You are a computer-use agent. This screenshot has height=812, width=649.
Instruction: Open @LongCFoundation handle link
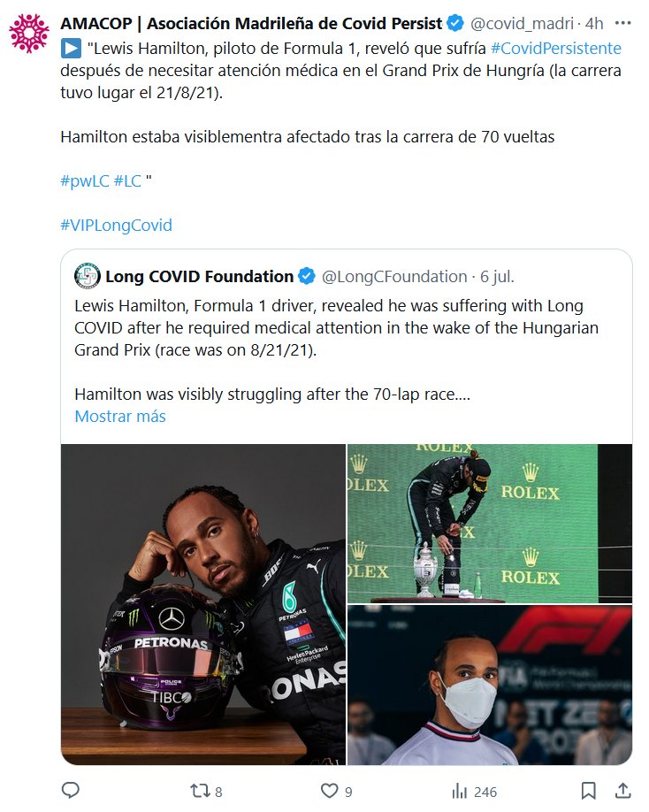click(393, 277)
